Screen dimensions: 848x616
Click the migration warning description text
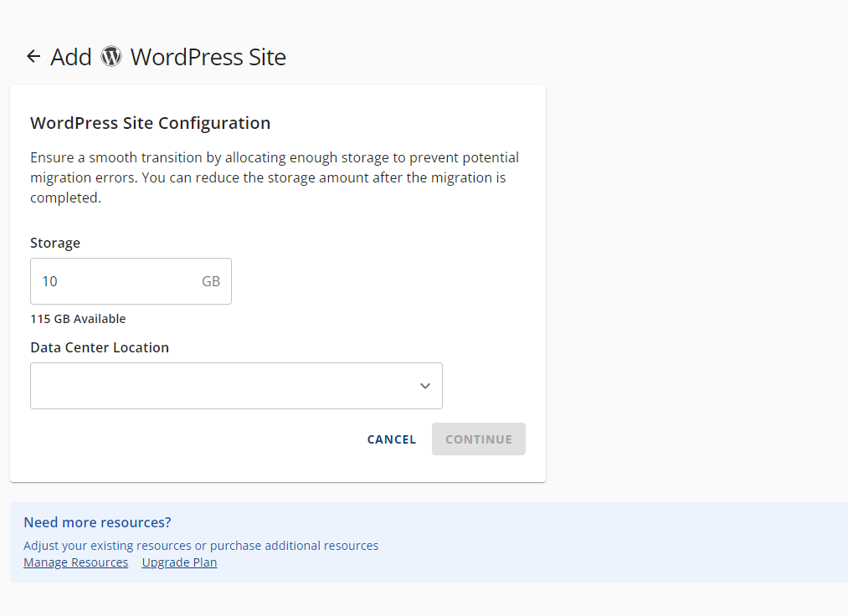point(275,177)
